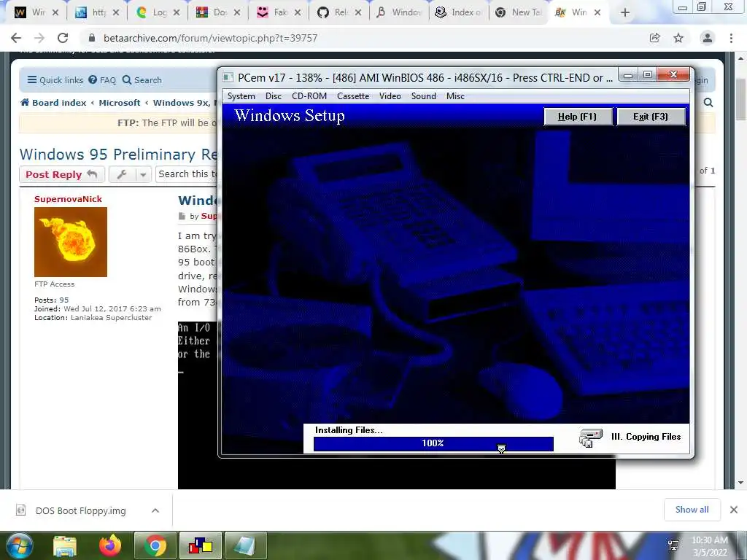Open the Cassette menu in PCem
The width and height of the screenshot is (747, 560).
click(353, 96)
